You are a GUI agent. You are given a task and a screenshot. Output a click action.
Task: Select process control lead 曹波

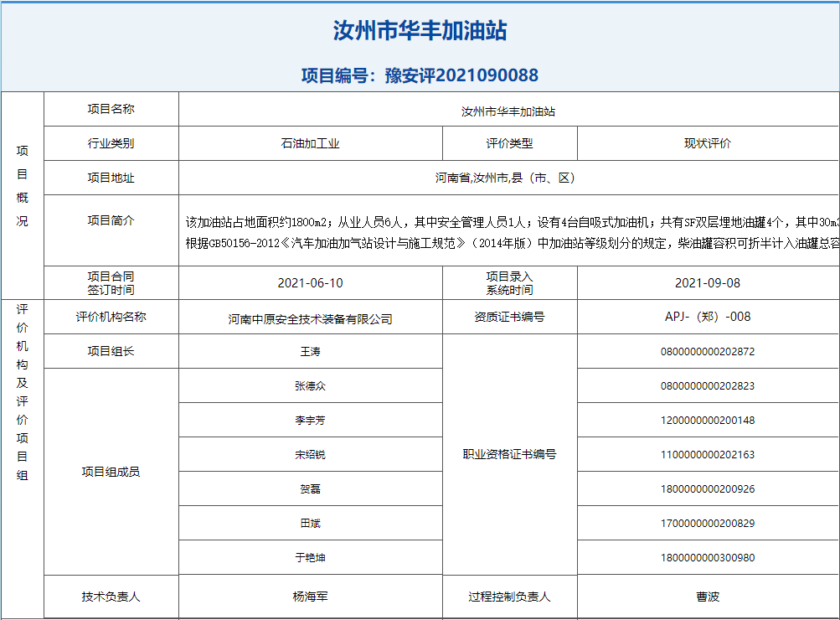(x=707, y=597)
